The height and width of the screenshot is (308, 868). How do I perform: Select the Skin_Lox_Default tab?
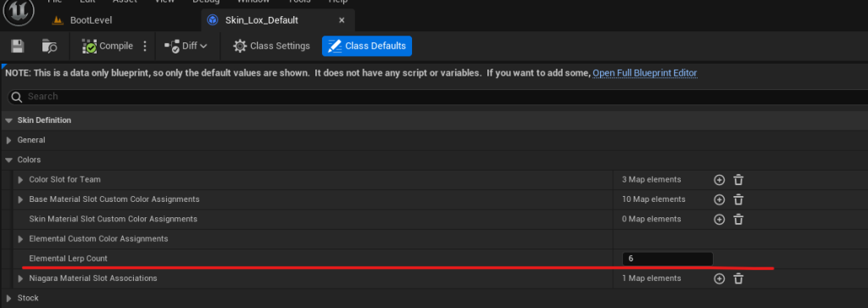tap(262, 20)
